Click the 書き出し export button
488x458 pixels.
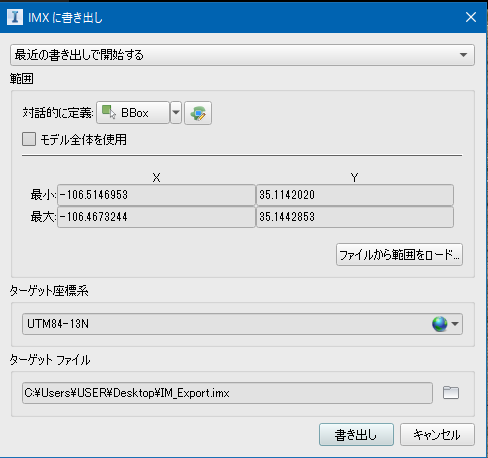[x=356, y=435]
